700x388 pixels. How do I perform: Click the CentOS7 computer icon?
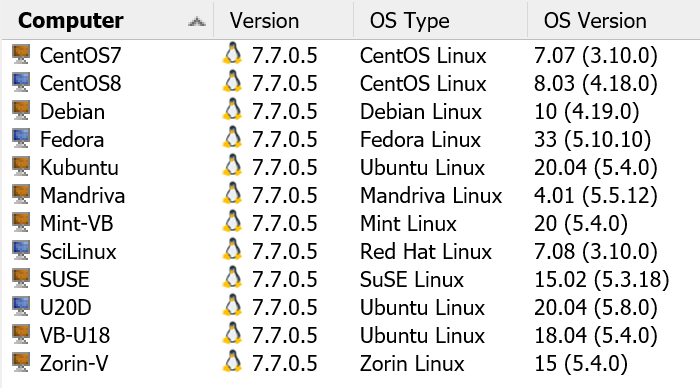[x=21, y=54]
